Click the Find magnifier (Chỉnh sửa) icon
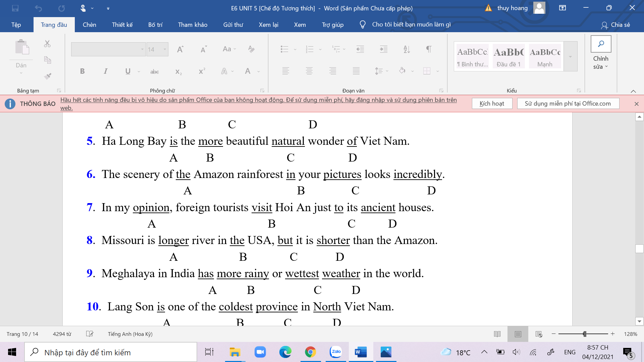Image resolution: width=644 pixels, height=362 pixels. click(x=601, y=44)
